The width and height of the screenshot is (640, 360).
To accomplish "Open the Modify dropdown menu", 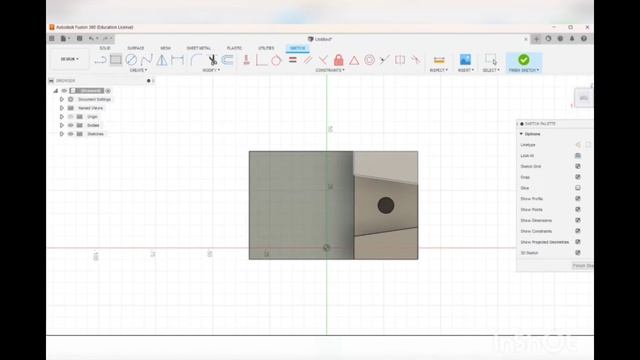I will click(x=211, y=70).
